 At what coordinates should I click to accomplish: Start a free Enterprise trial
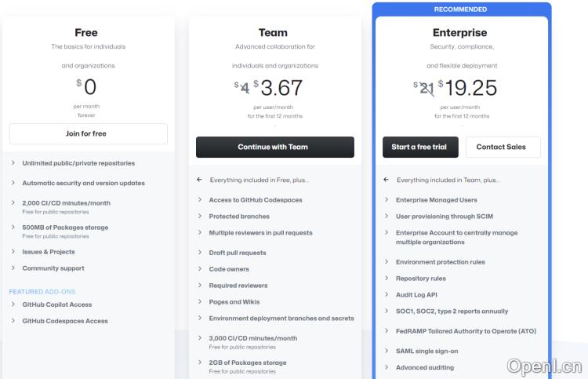point(419,147)
